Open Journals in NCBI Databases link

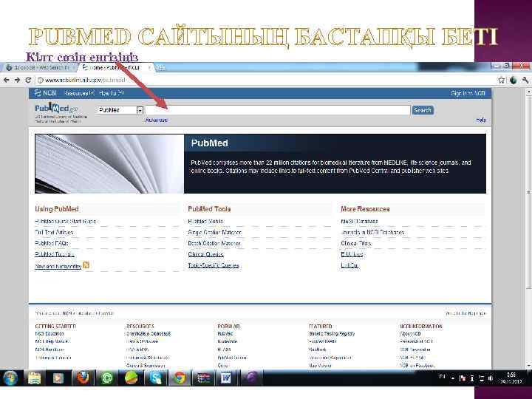click(372, 233)
